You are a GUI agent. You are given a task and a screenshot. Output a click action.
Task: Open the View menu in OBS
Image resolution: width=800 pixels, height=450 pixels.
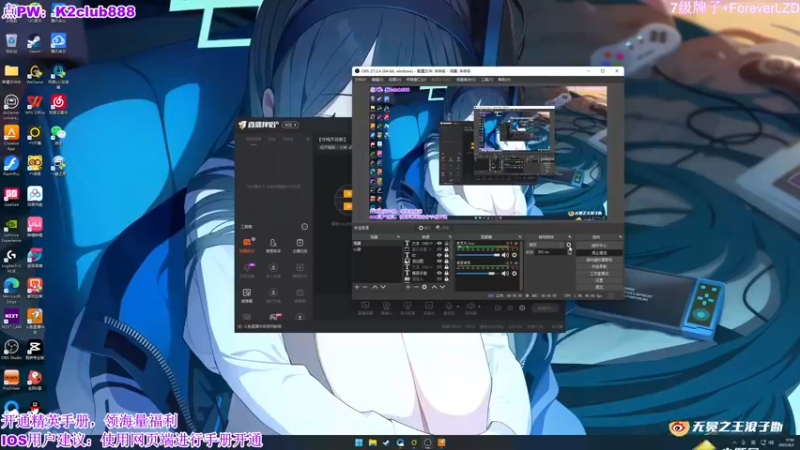point(394,80)
